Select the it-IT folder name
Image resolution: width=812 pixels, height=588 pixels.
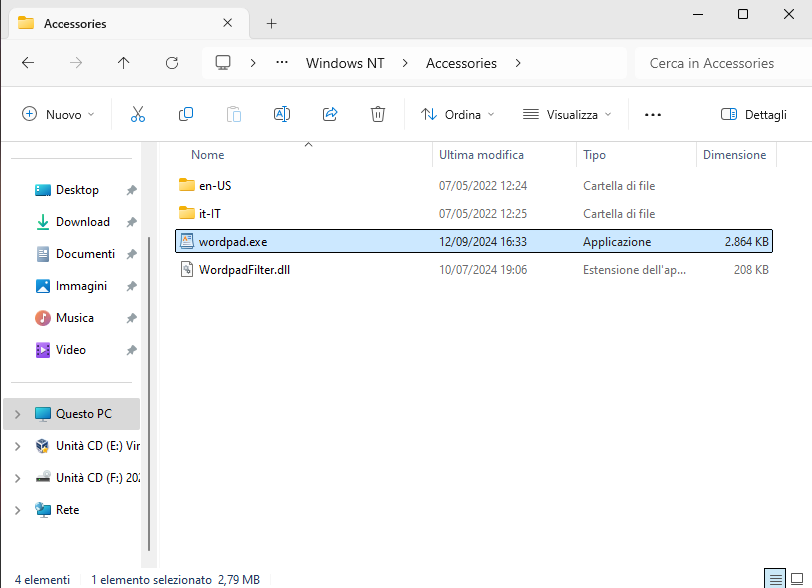point(210,213)
